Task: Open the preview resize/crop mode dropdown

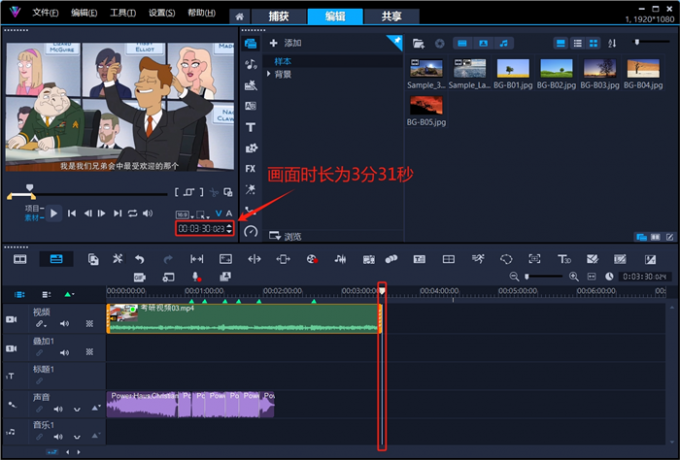Action: point(203,215)
